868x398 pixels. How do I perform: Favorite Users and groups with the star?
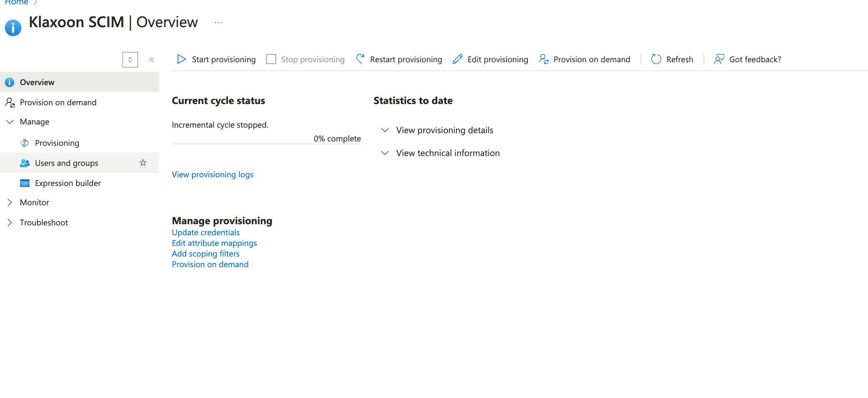(143, 163)
